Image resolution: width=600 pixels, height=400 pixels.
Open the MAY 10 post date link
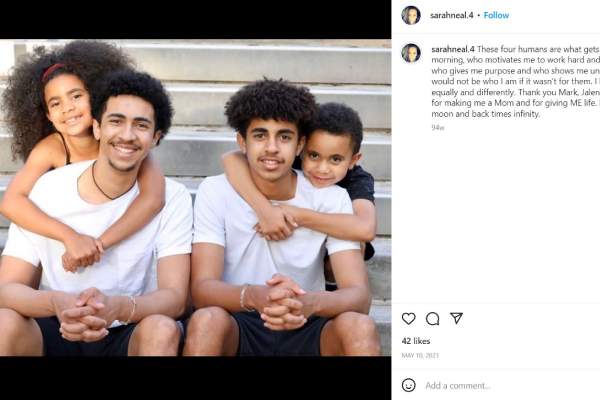pyautogui.click(x=420, y=356)
